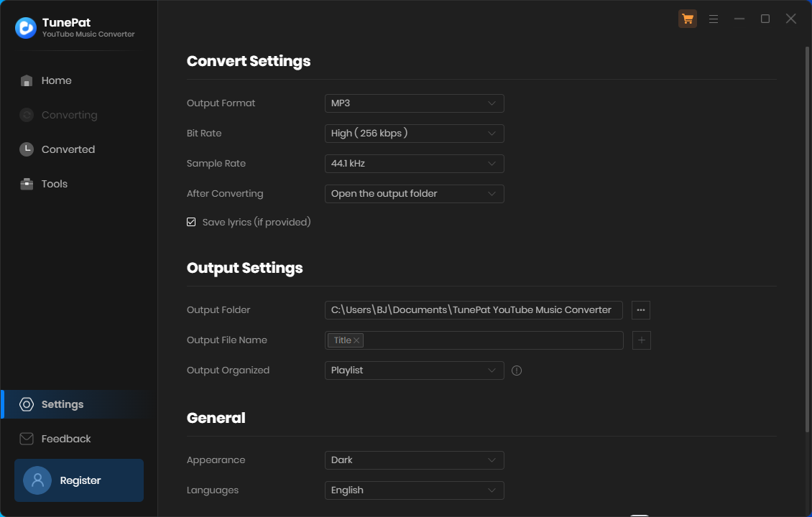The image size is (812, 517).
Task: Click the Output Organized label
Action: [228, 371]
